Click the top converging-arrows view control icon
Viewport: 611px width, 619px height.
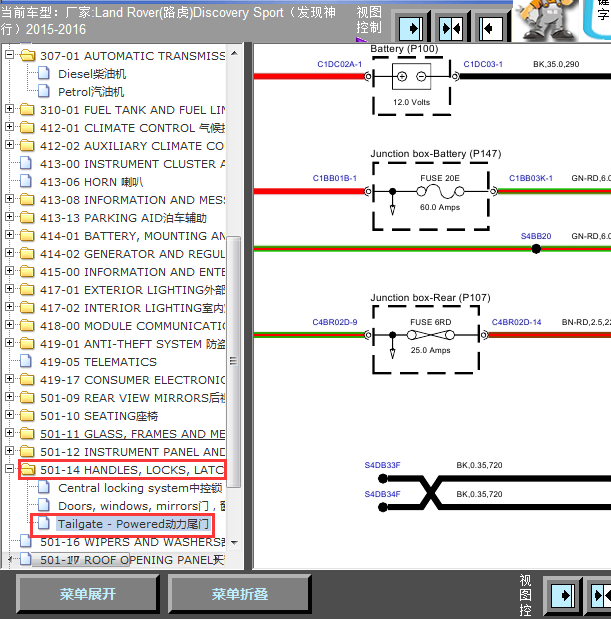click(x=451, y=28)
